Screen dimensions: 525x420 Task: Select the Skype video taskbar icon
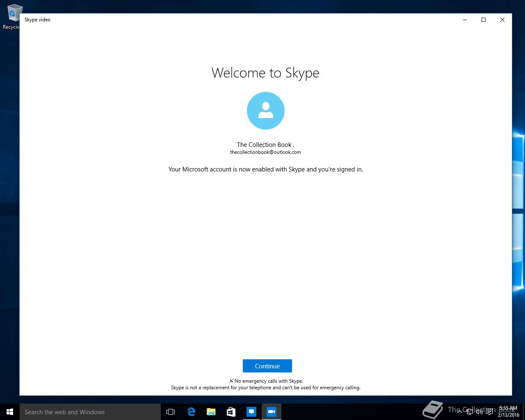pyautogui.click(x=271, y=412)
